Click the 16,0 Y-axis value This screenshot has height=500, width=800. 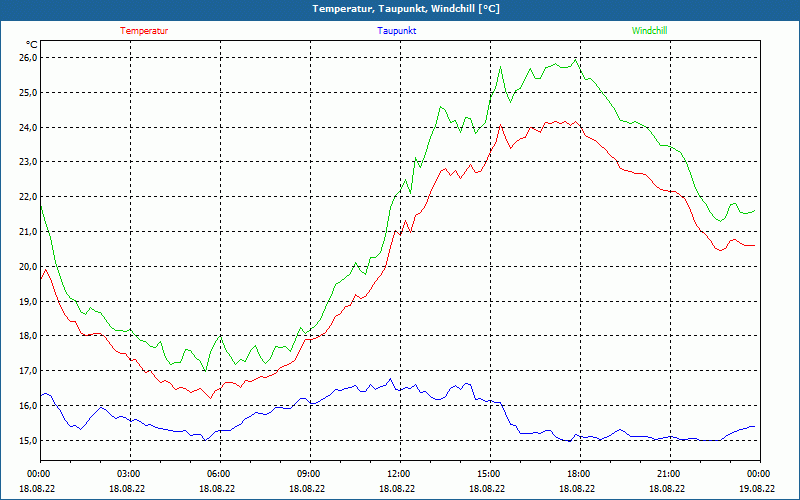pyautogui.click(x=29, y=406)
